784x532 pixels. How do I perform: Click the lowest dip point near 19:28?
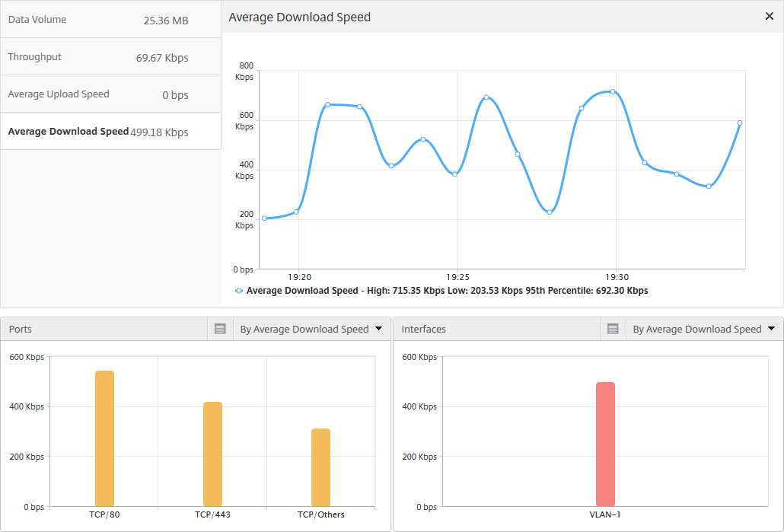[x=550, y=212]
